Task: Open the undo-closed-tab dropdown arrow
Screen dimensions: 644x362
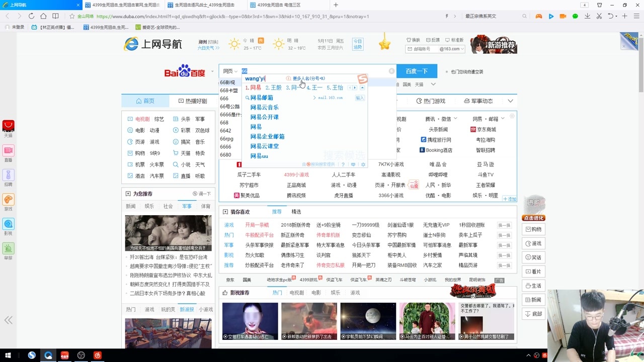Action: point(616,16)
